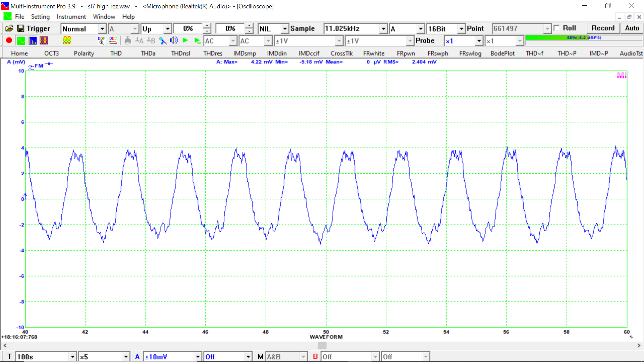Open the sampling channel A dropdown

click(421, 29)
